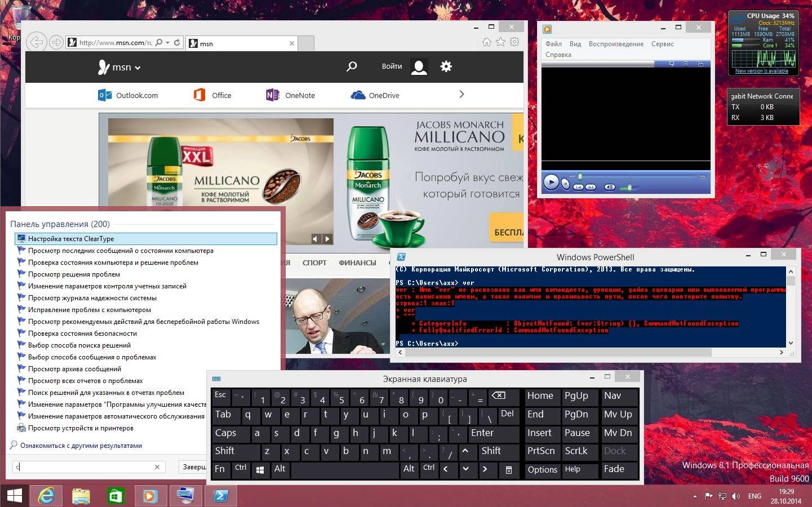Open the MSN settings gear
The width and height of the screenshot is (812, 507).
tap(446, 66)
